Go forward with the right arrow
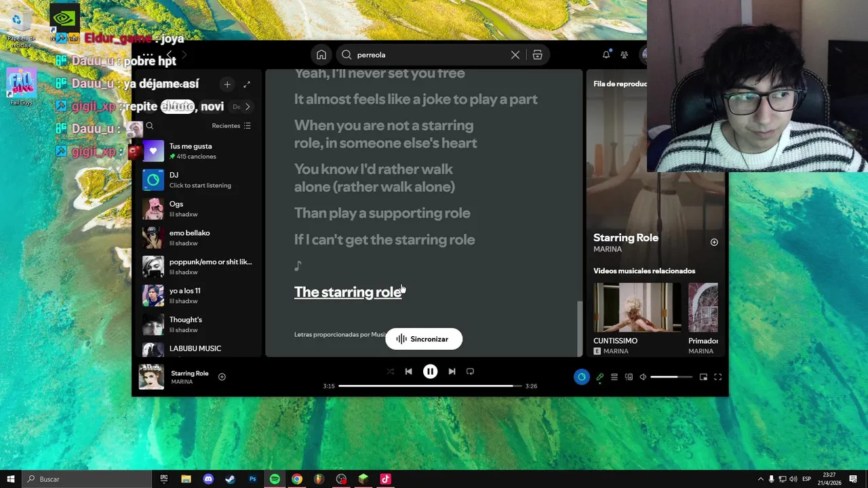The width and height of the screenshot is (868, 488). tap(184, 55)
